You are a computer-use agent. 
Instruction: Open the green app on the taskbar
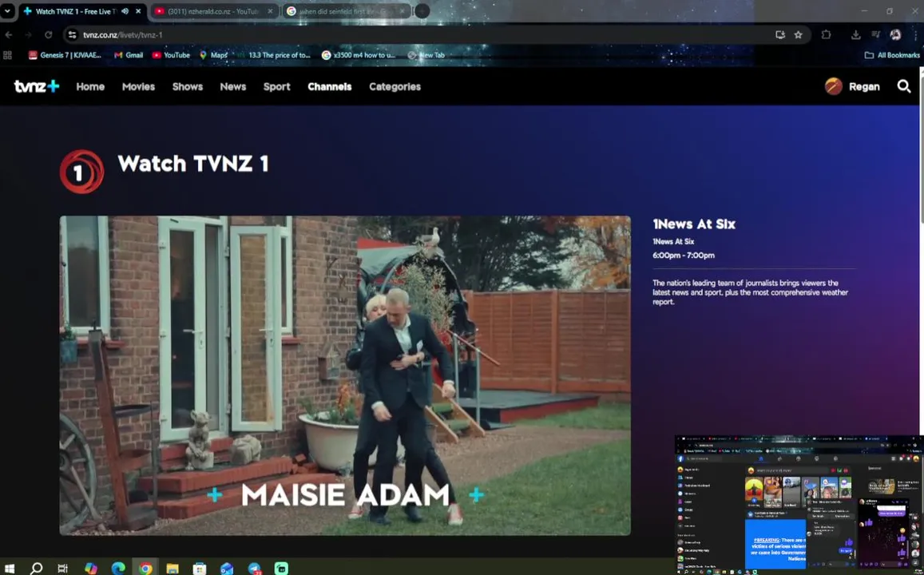click(x=282, y=568)
